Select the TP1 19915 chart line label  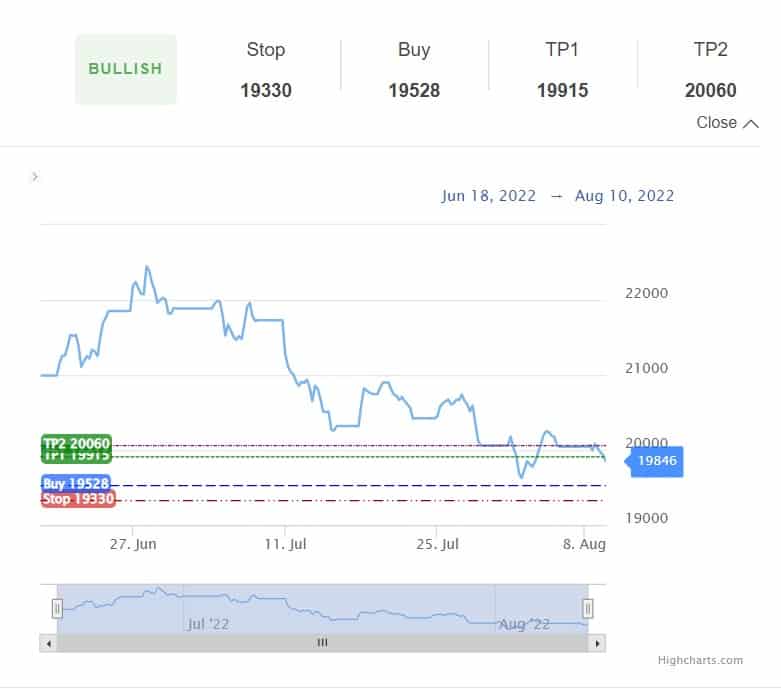pos(76,457)
